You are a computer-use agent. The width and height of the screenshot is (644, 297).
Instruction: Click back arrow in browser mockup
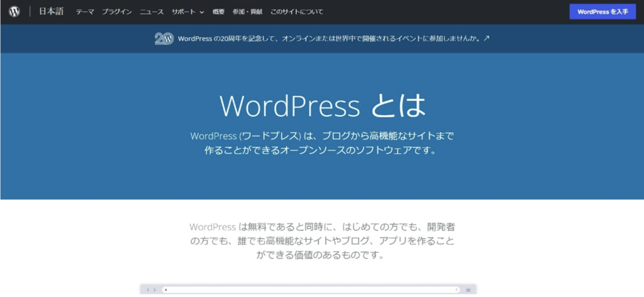148,290
